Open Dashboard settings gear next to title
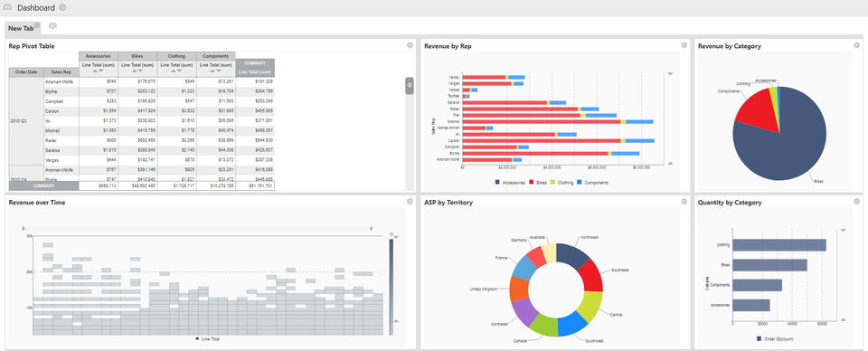Screen dimensions: 868x351 tap(62, 8)
